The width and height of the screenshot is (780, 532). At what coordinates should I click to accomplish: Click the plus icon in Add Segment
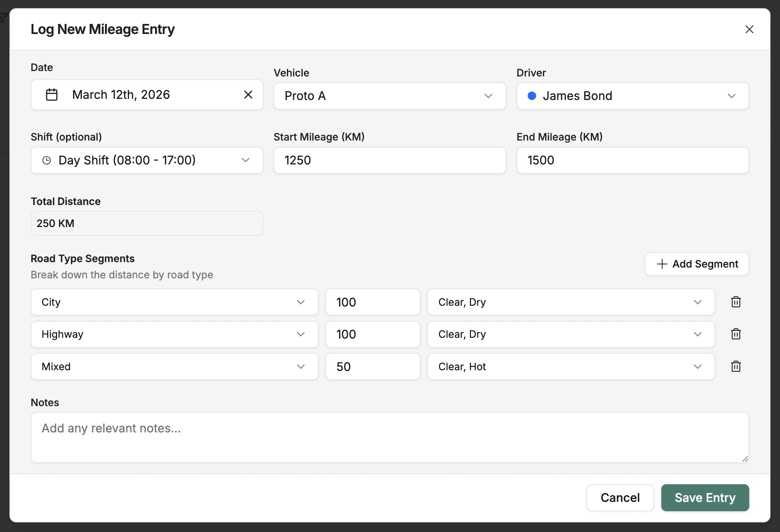pos(662,264)
